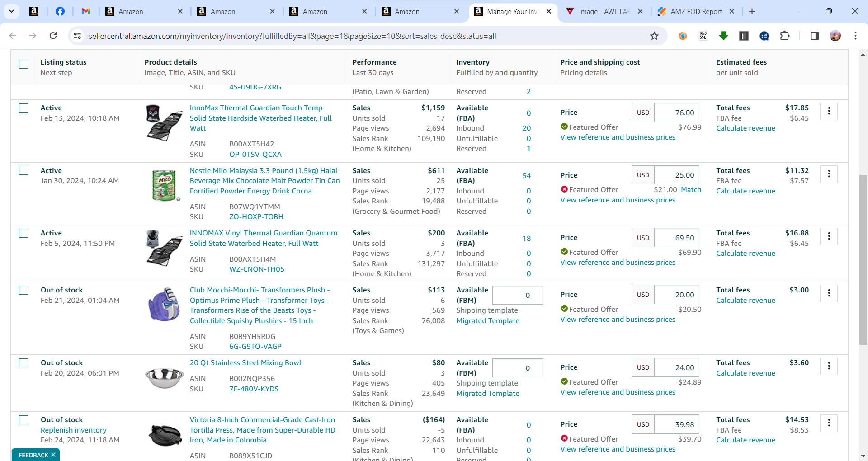This screenshot has height=461, width=868.
Task: Click Replenish inventory for the Victoria Tortilla Press
Action: coord(74,430)
